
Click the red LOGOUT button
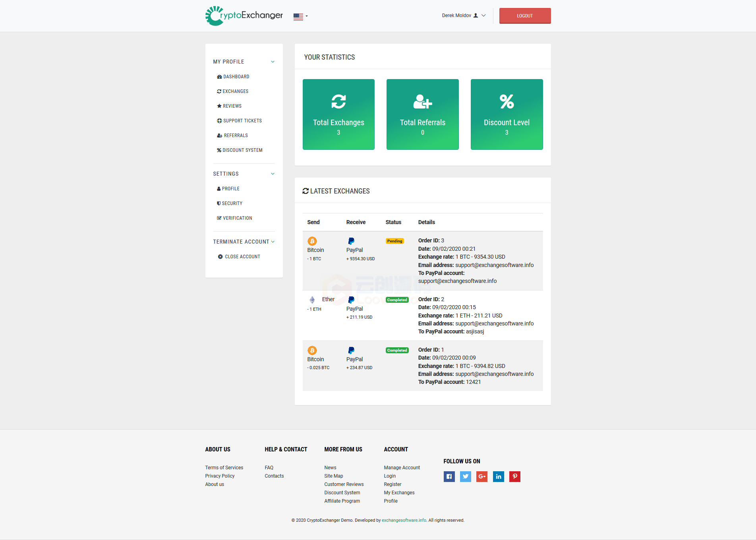(525, 16)
